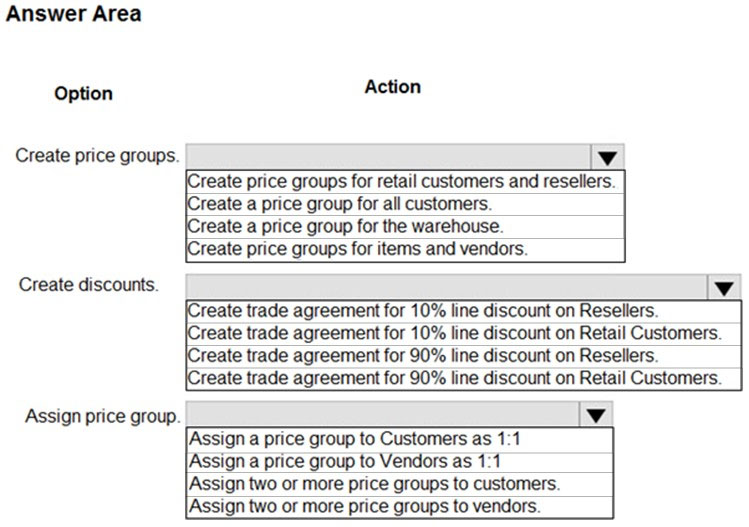Click the Create price groups selection field
The width and height of the screenshot is (749, 527).
coord(388,157)
